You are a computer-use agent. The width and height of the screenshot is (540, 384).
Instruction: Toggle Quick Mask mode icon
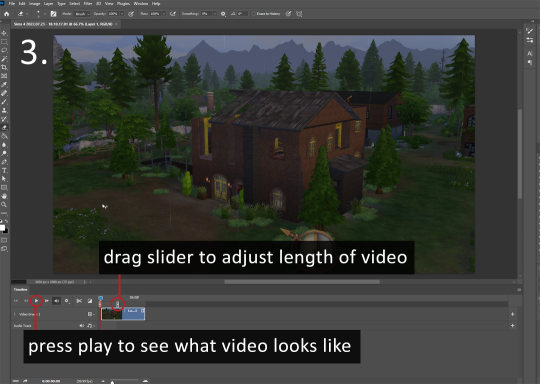(x=4, y=240)
